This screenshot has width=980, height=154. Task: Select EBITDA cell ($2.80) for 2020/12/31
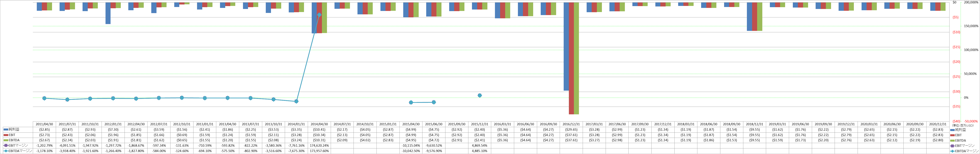click(938, 140)
